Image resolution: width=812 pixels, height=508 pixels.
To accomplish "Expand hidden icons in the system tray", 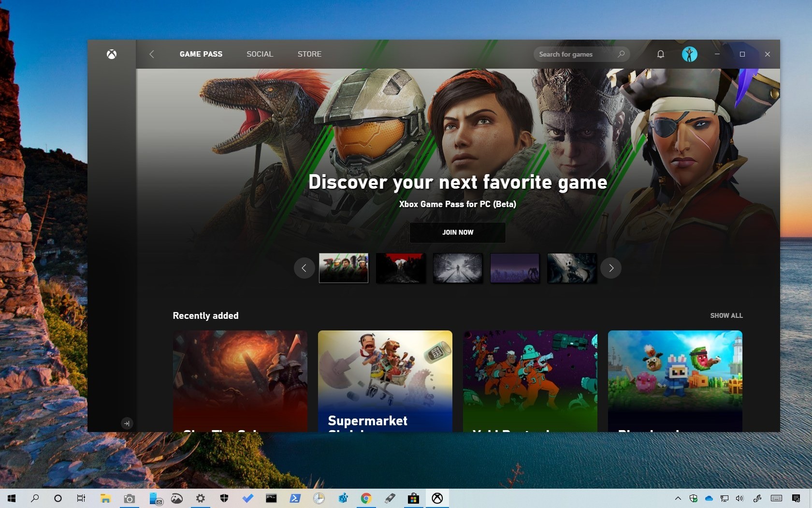I will point(677,498).
